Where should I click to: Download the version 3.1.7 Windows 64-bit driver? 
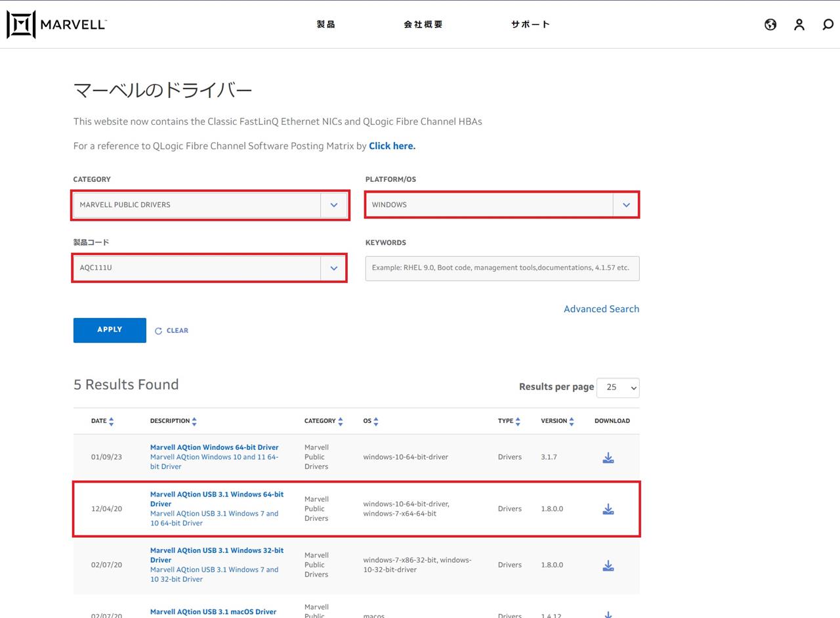[x=608, y=457]
